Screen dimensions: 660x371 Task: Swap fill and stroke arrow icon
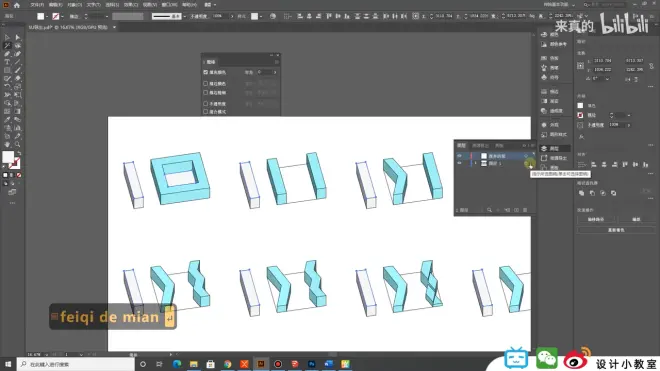tap(19, 153)
